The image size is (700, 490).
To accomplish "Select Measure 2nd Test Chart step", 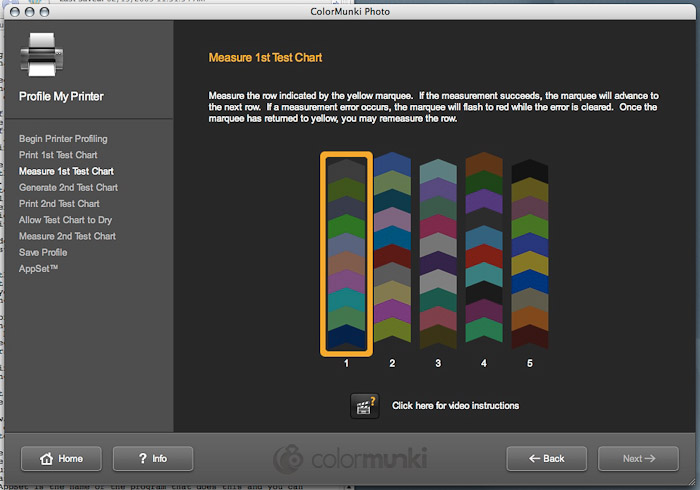I will pyautogui.click(x=67, y=236).
